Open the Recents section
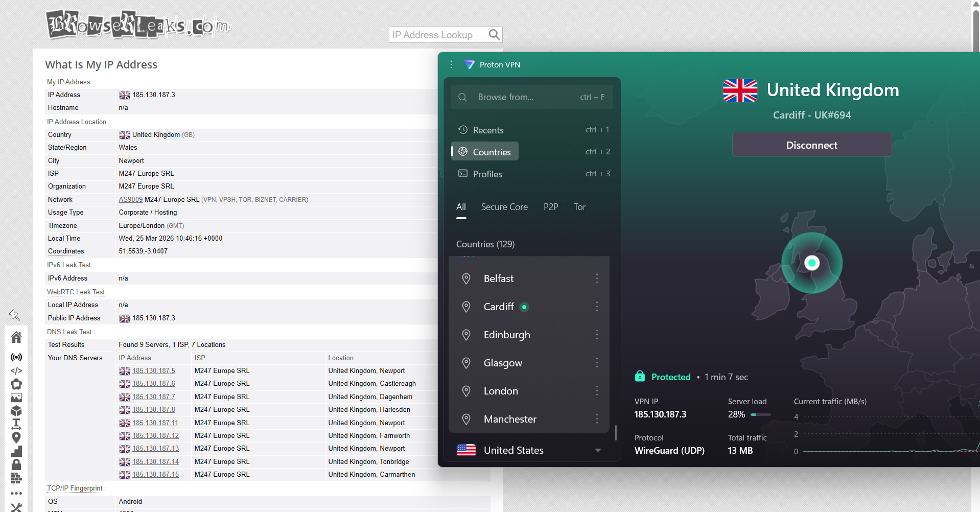 (x=488, y=130)
